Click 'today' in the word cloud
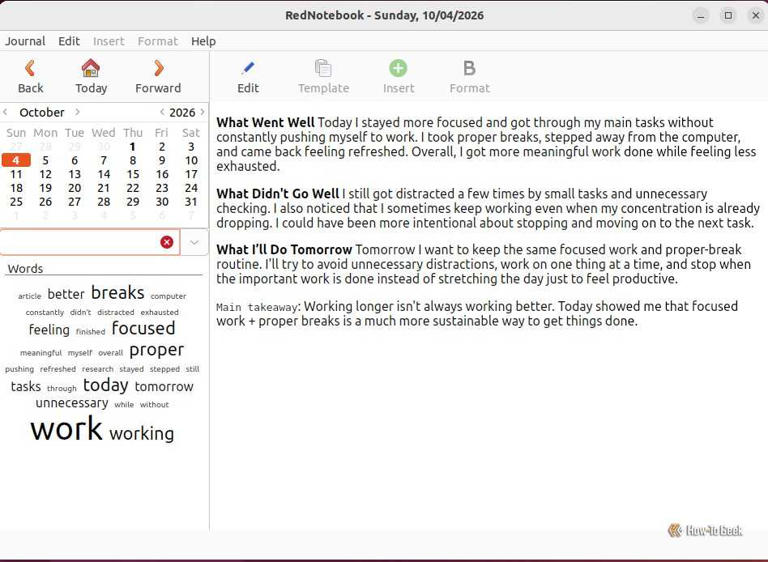Screen dimensions: 768x562 click(x=106, y=385)
